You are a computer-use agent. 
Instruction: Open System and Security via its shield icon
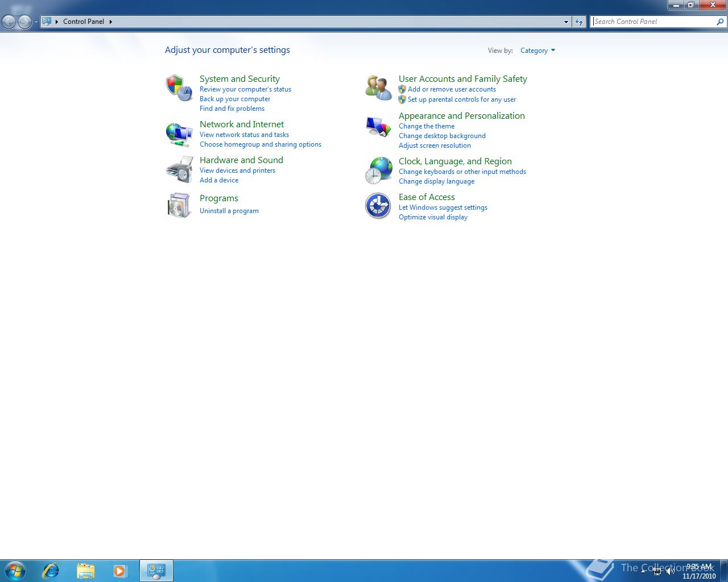coord(179,87)
